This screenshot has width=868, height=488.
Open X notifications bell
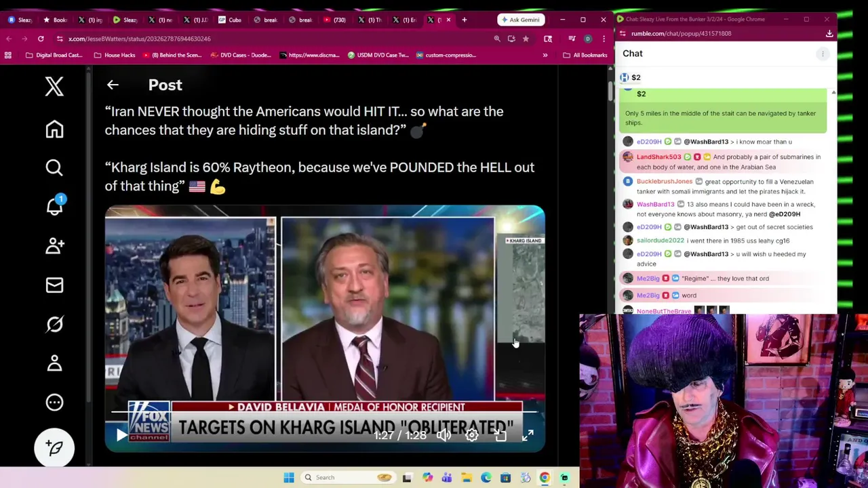tap(54, 205)
